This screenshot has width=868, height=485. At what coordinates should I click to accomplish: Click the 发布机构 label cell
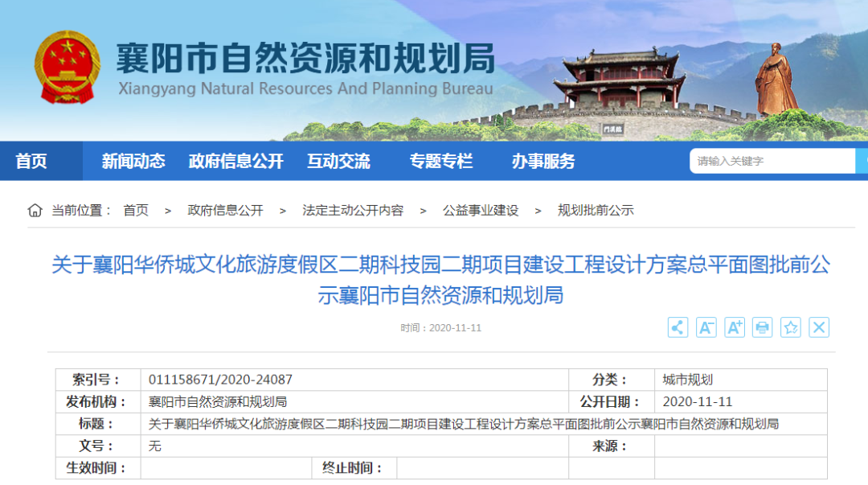coord(98,402)
